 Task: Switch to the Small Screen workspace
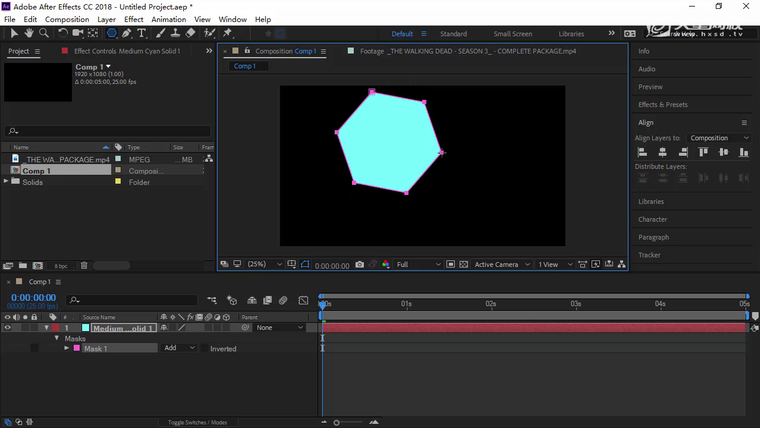[x=513, y=34]
